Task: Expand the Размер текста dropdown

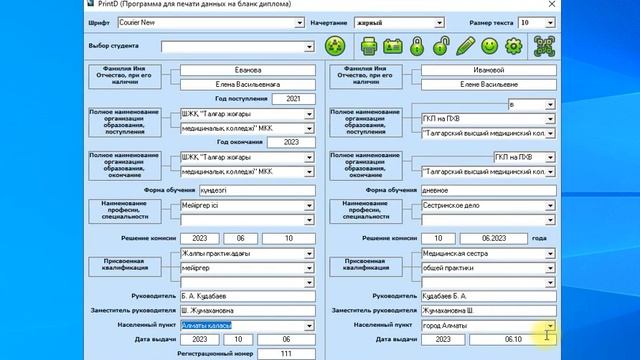Action: click(550, 23)
